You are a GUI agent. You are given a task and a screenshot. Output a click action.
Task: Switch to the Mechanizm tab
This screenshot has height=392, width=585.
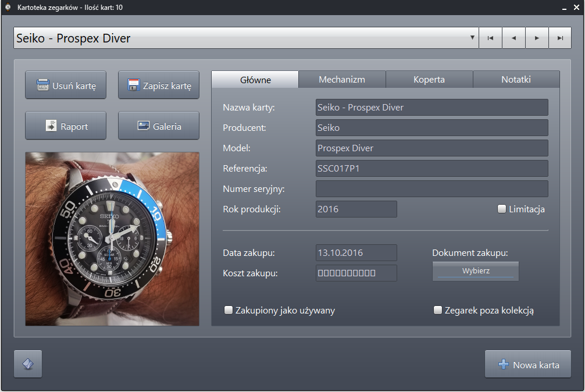(x=342, y=80)
